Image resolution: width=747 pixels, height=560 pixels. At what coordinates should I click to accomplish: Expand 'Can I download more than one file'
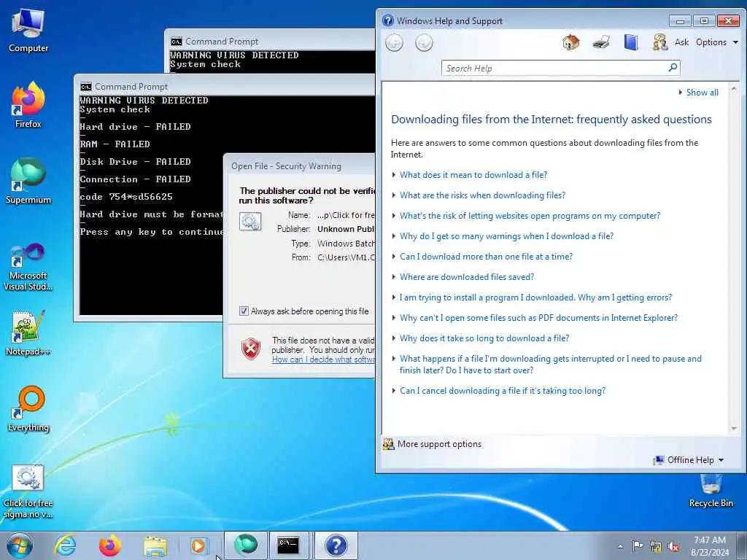point(486,257)
